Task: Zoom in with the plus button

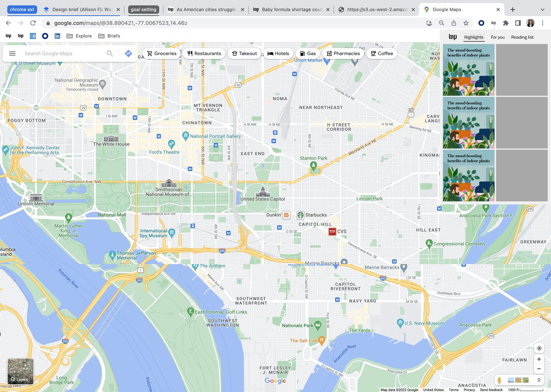Action: click(x=539, y=359)
